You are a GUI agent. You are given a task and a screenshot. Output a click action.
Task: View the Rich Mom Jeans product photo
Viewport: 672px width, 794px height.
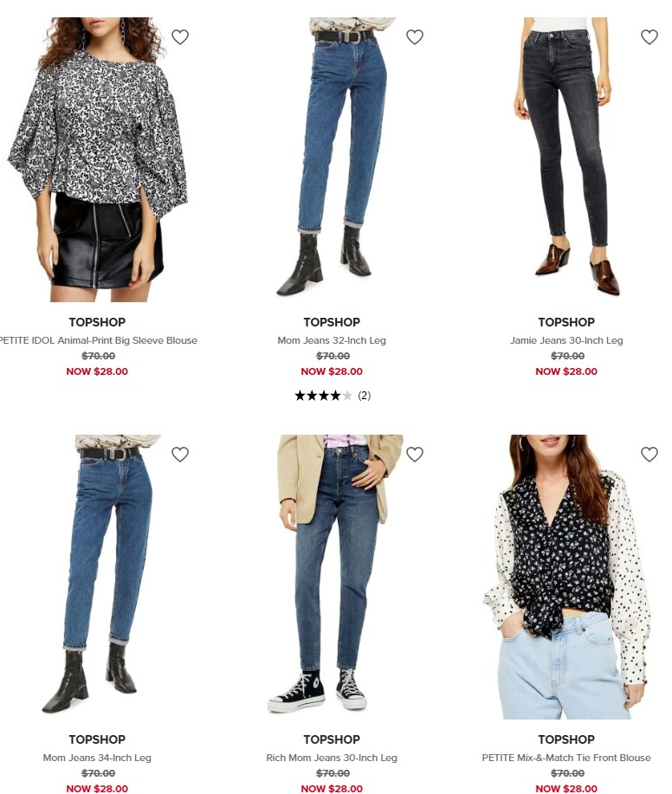332,577
